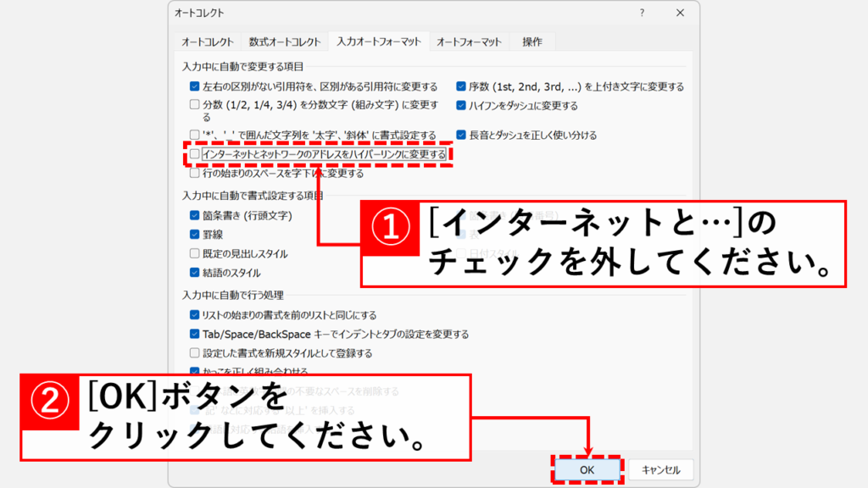The height and width of the screenshot is (488, 868).
Task: Open the オートフォーマット tab
Action: [469, 42]
